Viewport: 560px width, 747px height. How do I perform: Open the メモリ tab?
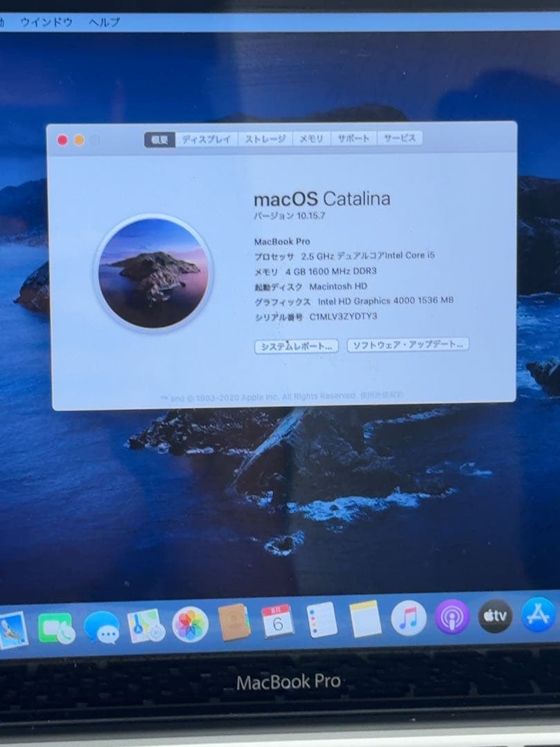[311, 138]
